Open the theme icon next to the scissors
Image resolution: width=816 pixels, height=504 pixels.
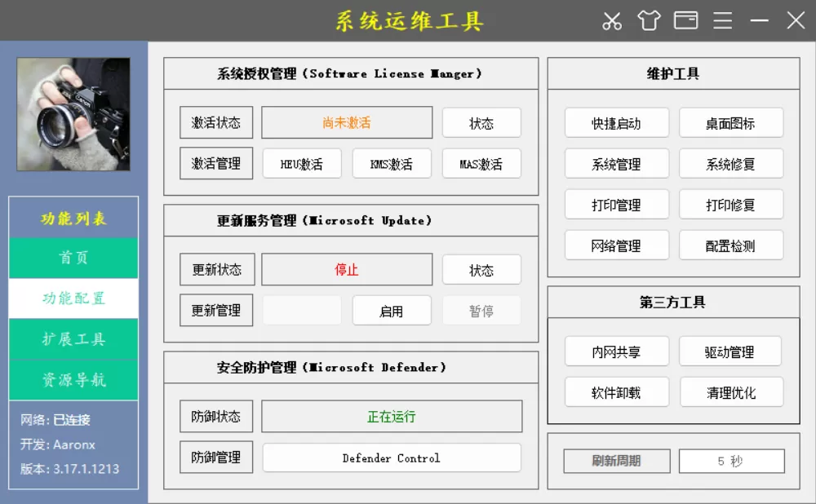pos(649,20)
